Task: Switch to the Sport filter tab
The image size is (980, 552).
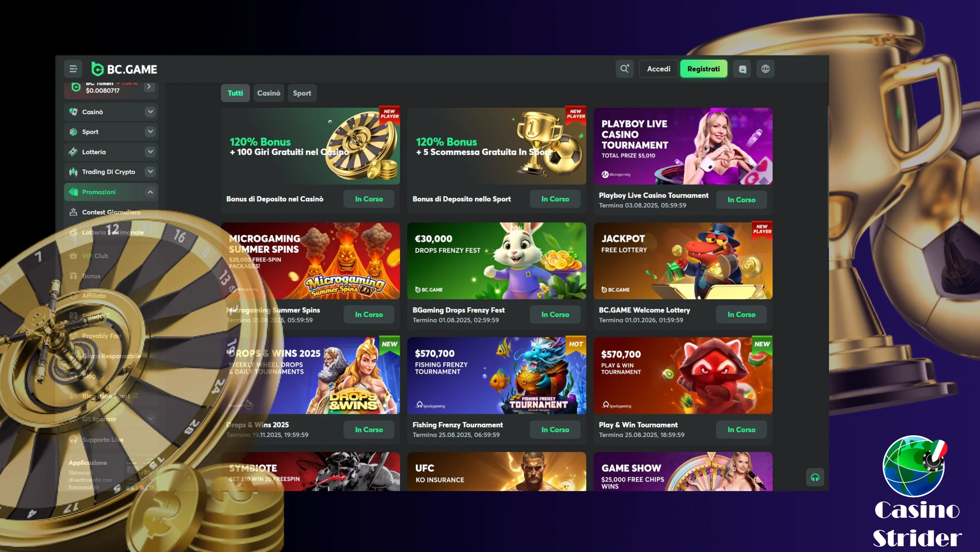Action: click(x=302, y=93)
